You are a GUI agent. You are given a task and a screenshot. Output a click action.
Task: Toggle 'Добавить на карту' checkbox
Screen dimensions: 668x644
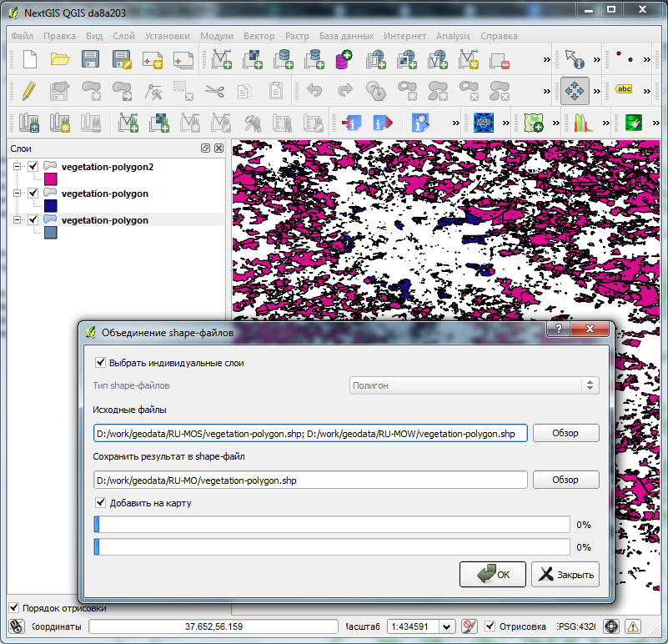point(101,503)
